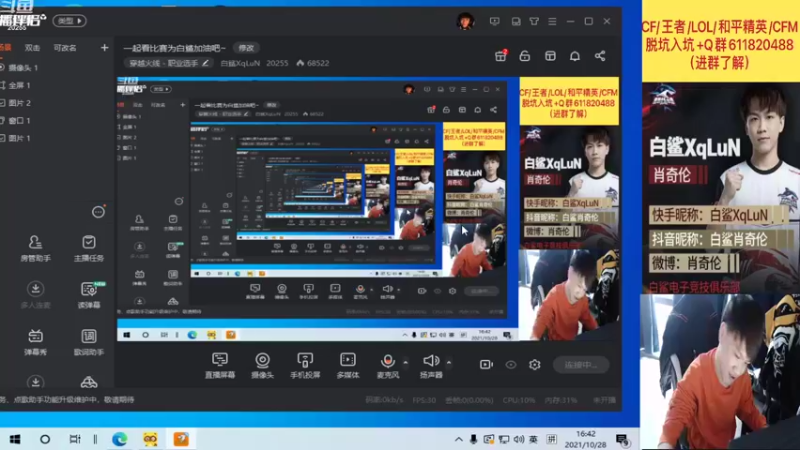Viewport: 800px width, 450px height.
Task: Open Microsoft Edge from the taskbar
Action: click(119, 439)
